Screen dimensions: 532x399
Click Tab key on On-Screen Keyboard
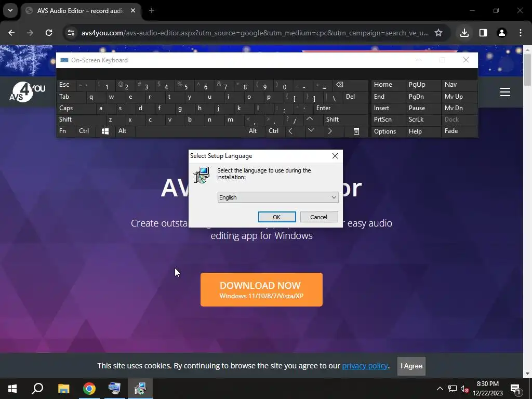[71, 97]
